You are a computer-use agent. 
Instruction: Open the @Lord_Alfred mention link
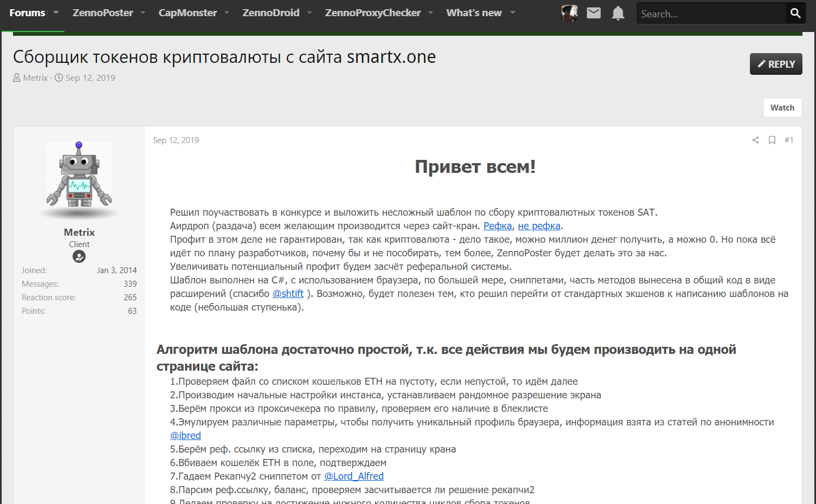(354, 476)
